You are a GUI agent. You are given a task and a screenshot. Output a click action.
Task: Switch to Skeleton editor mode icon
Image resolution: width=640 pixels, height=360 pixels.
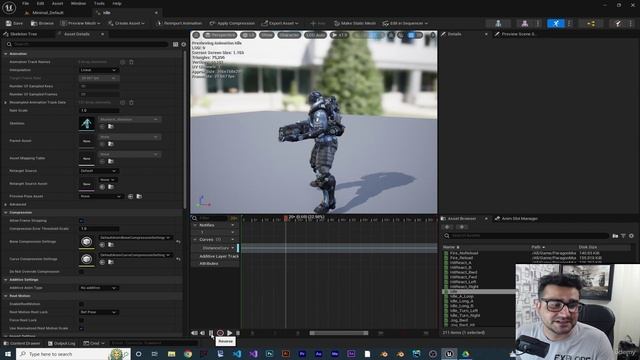tap(498, 24)
